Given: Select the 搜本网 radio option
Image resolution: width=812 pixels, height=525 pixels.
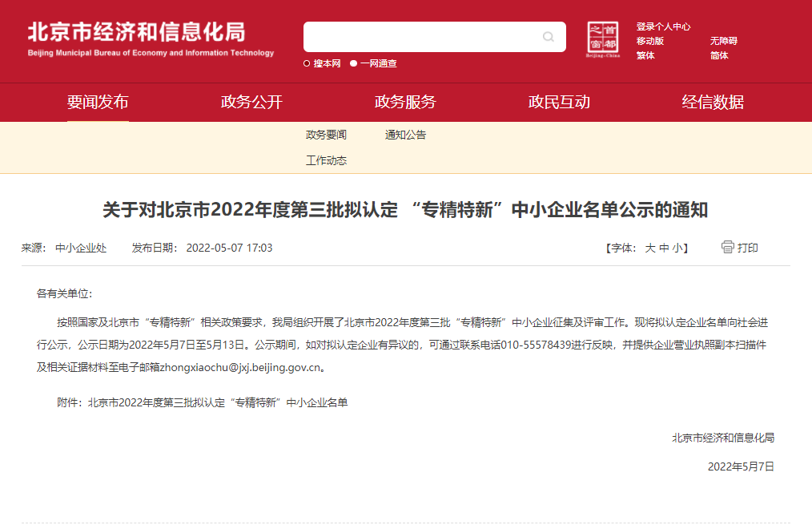Looking at the screenshot, I should pyautogui.click(x=307, y=64).
